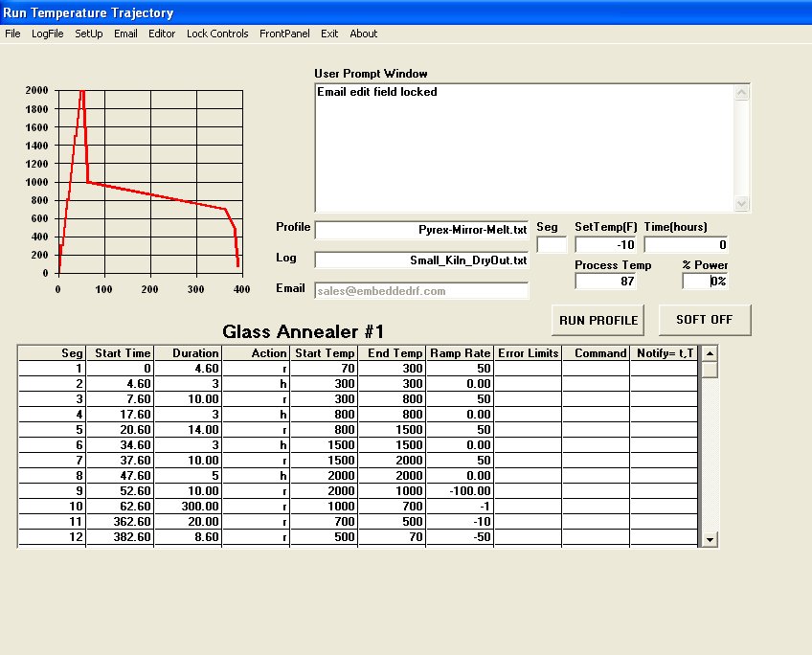The image size is (812, 655).
Task: Click the Start Time column header
Action: [120, 353]
